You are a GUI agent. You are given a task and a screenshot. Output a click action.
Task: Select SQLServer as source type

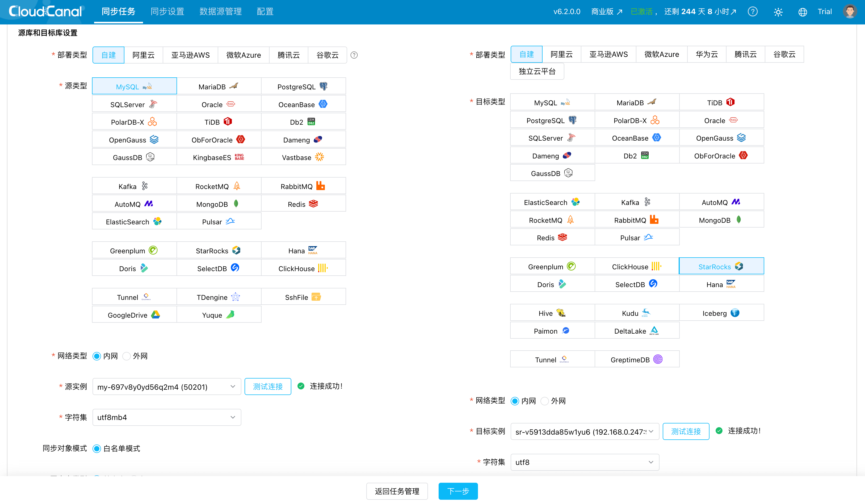(134, 104)
